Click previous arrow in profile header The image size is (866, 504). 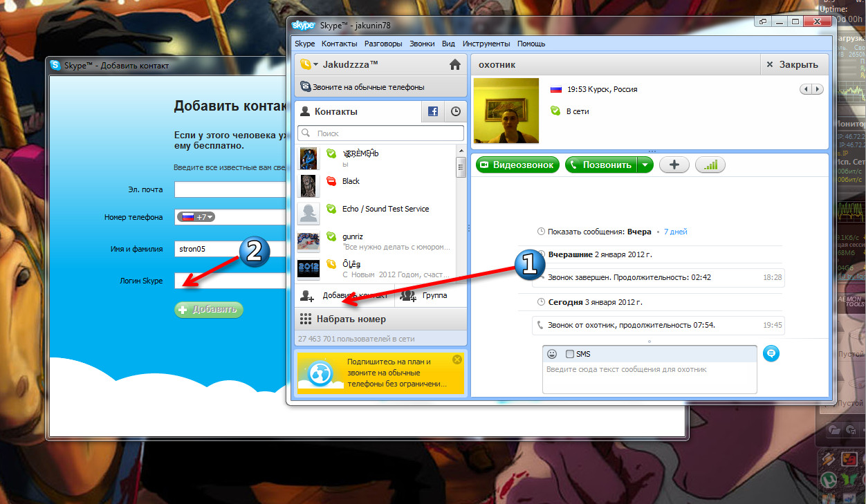click(x=806, y=89)
